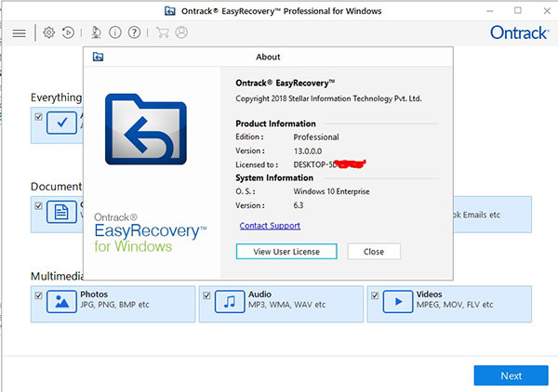
Task: Toggle the Audio checkbox
Action: [206, 295]
